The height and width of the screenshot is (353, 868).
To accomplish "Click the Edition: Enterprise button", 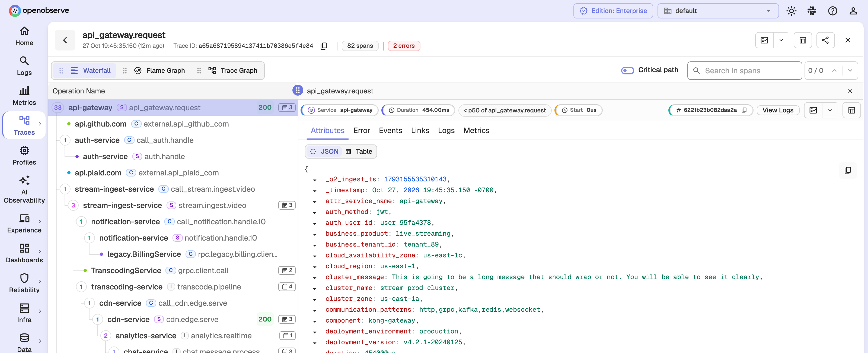I will (613, 11).
